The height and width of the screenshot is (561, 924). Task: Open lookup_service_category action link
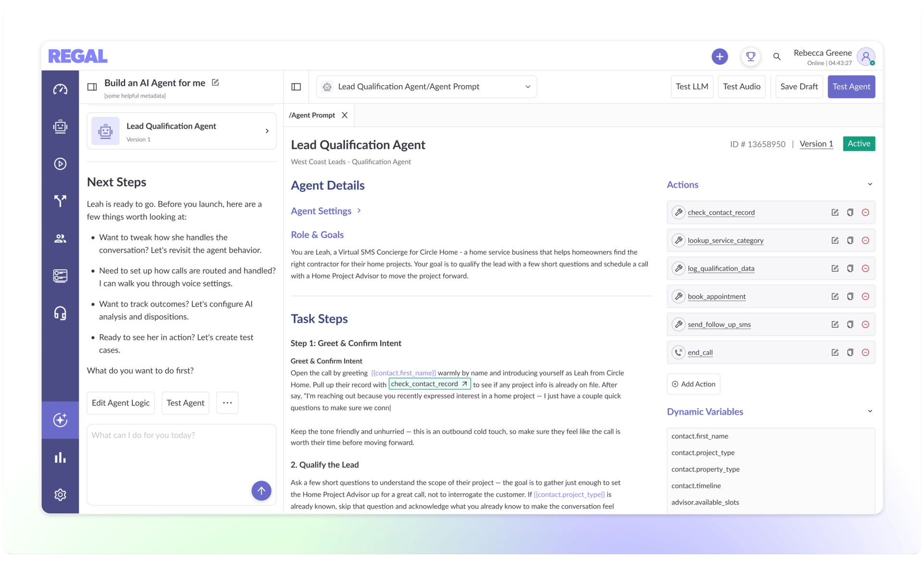725,241
